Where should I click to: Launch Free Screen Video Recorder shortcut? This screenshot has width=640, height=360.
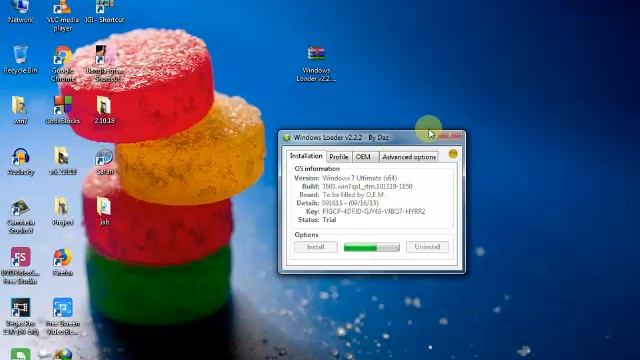[62, 316]
